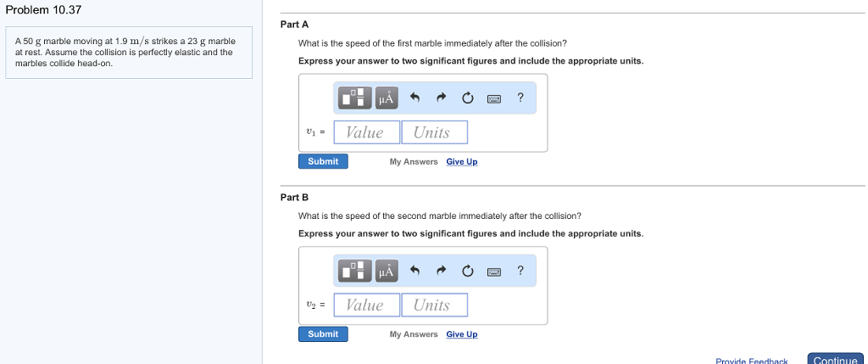Click the undo arrow in Part B toolbar
Viewport: 868px width, 364px height.
[415, 272]
